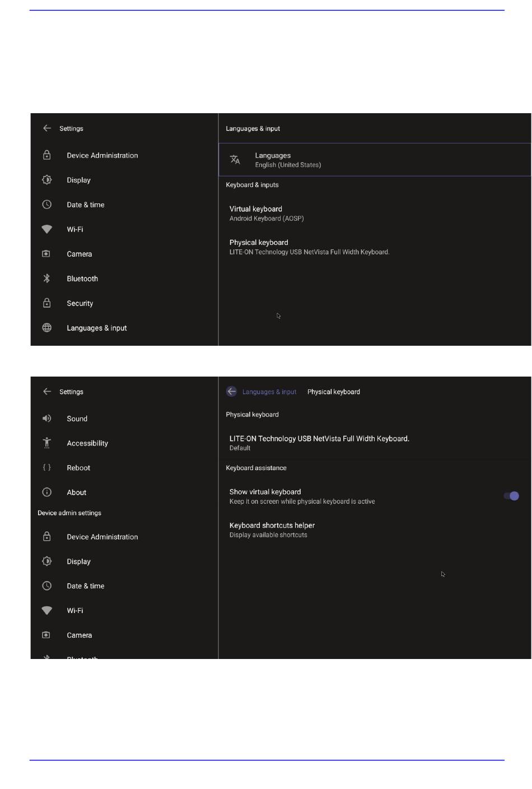
Task: Click the translate icon next to Languages
Action: pos(235,160)
